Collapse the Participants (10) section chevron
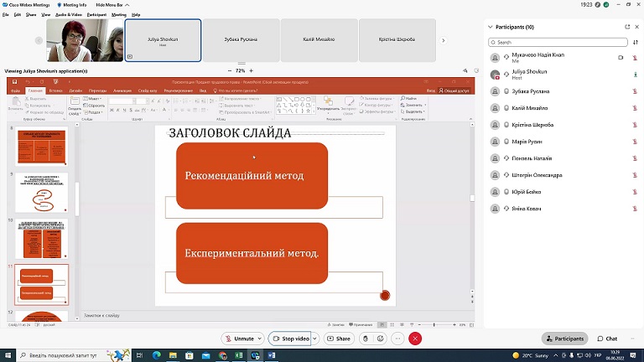Viewport: 644px width, 362px height. point(490,27)
